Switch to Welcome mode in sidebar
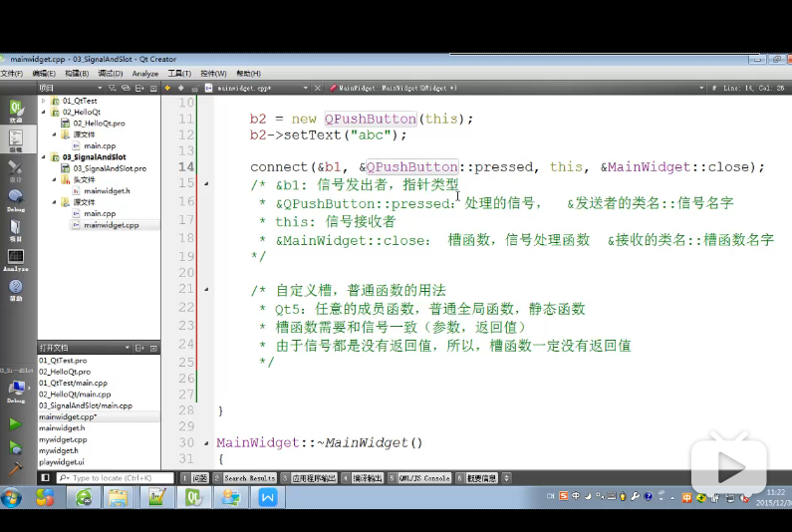The width and height of the screenshot is (792, 532). (16, 111)
